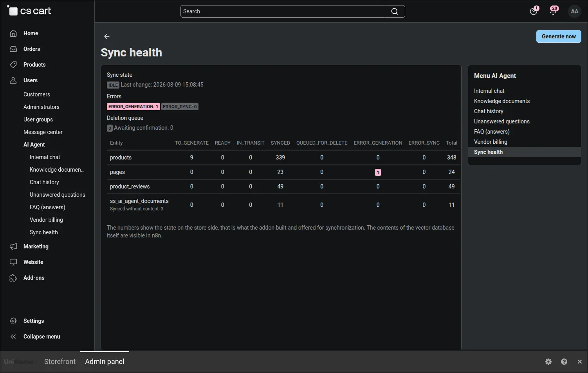Open Vendor billing in left sidebar
The height and width of the screenshot is (373, 588).
tap(46, 220)
